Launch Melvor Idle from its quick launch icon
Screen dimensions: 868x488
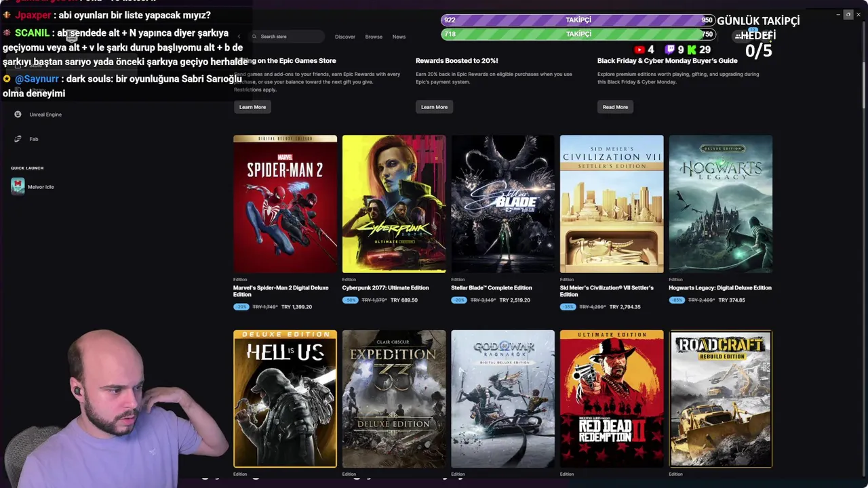18,186
